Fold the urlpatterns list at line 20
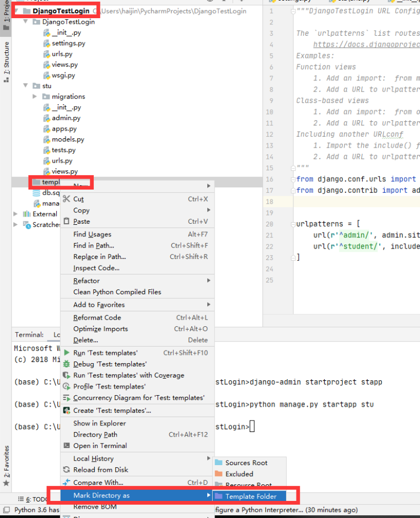This screenshot has width=420, height=518. click(293, 224)
